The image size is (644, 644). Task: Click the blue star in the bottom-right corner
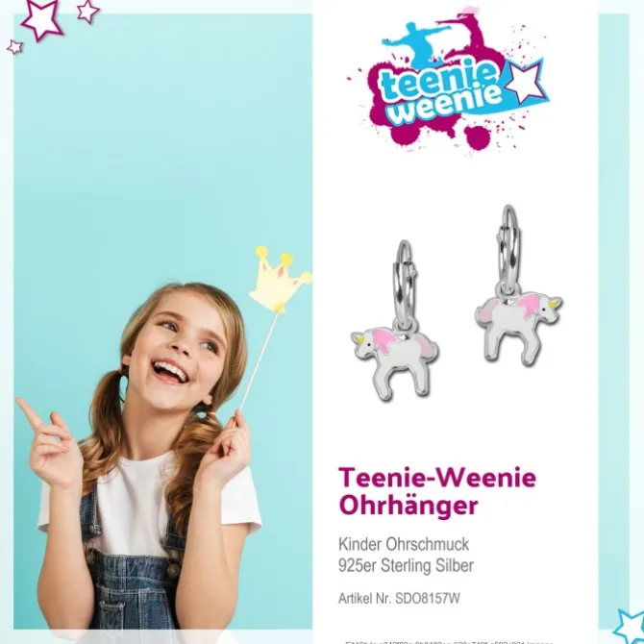(630, 627)
